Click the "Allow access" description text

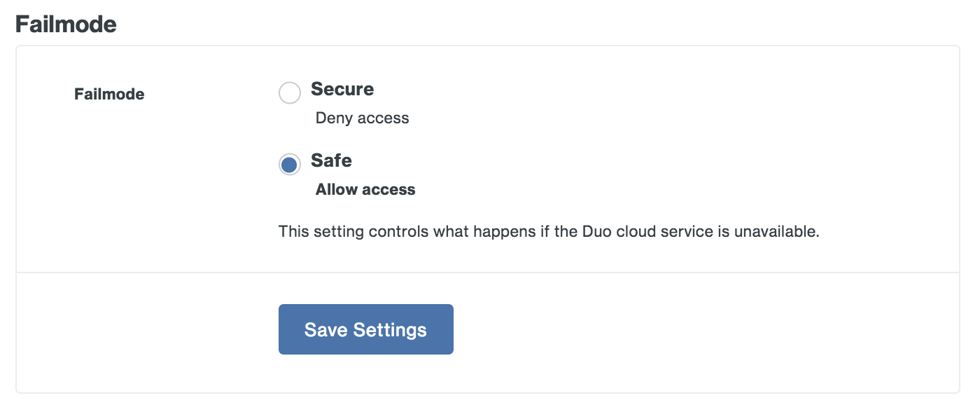(365, 189)
